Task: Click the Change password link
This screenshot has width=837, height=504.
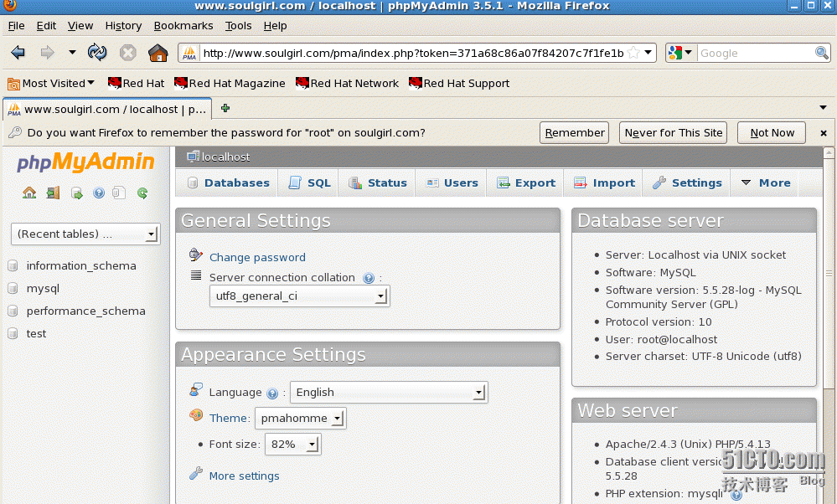Action: pyautogui.click(x=257, y=257)
